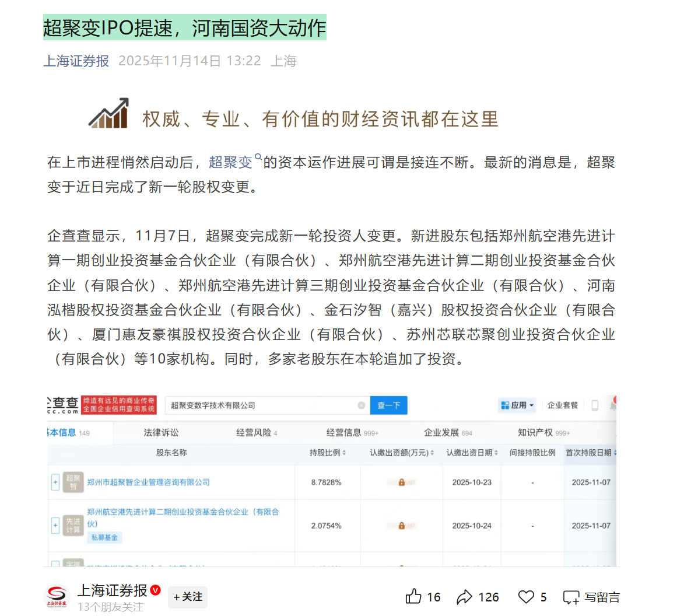691x616 pixels.
Task: Click the article title 超聚变IPO提速
Action: click(185, 27)
